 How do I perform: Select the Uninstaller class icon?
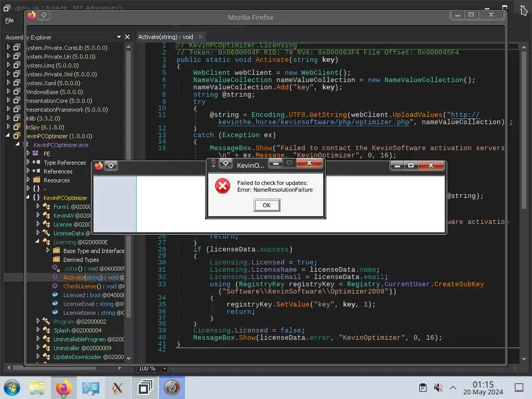(46, 348)
